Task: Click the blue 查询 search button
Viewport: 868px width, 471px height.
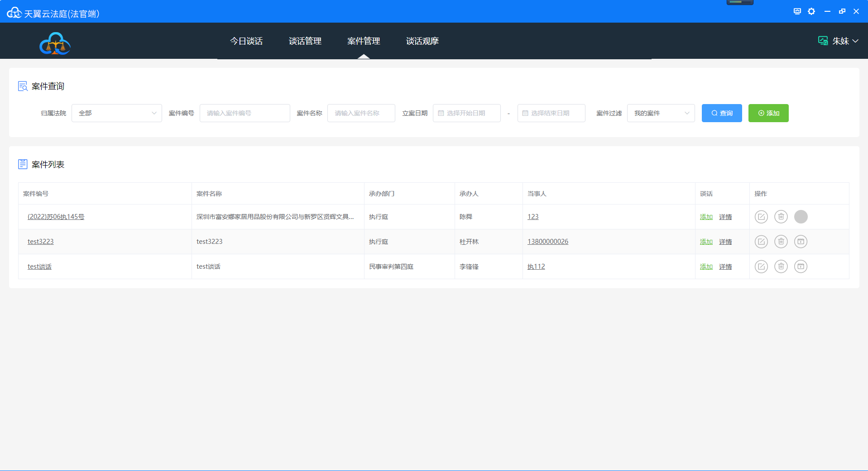Action: 721,113
